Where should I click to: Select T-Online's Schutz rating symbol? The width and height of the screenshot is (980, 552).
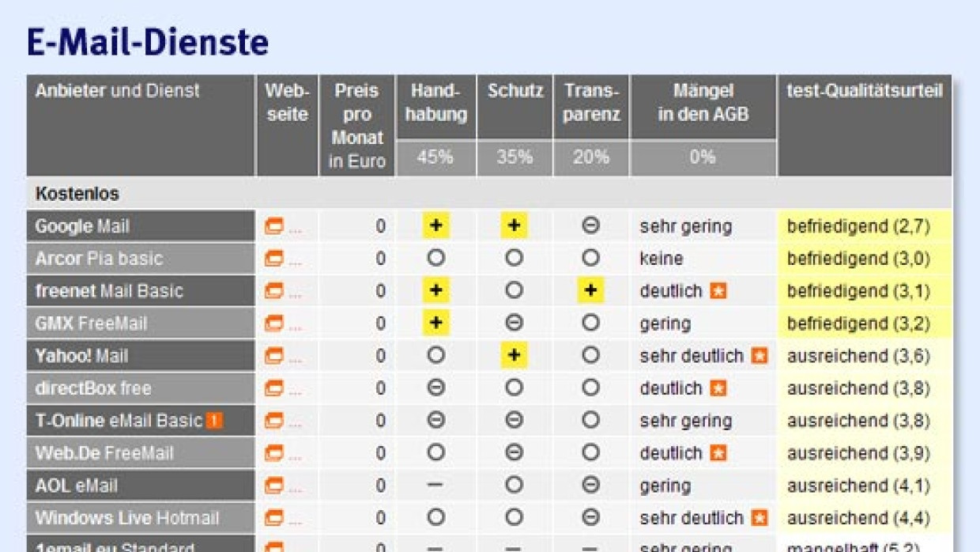pyautogui.click(x=514, y=421)
